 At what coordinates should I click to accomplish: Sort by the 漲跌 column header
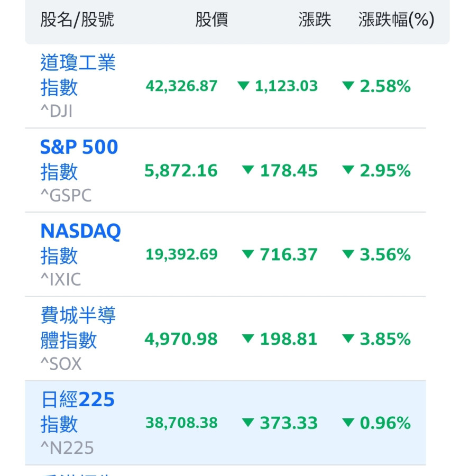pos(315,20)
